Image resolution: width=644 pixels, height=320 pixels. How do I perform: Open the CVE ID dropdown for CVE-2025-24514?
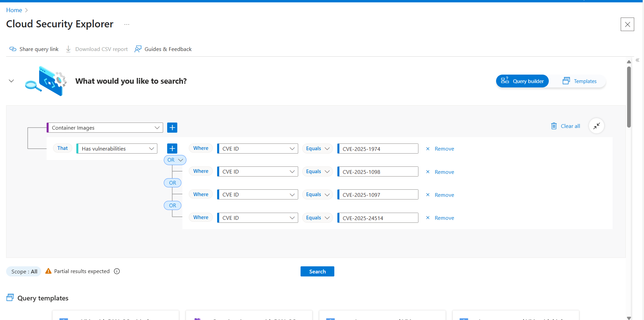(x=257, y=218)
